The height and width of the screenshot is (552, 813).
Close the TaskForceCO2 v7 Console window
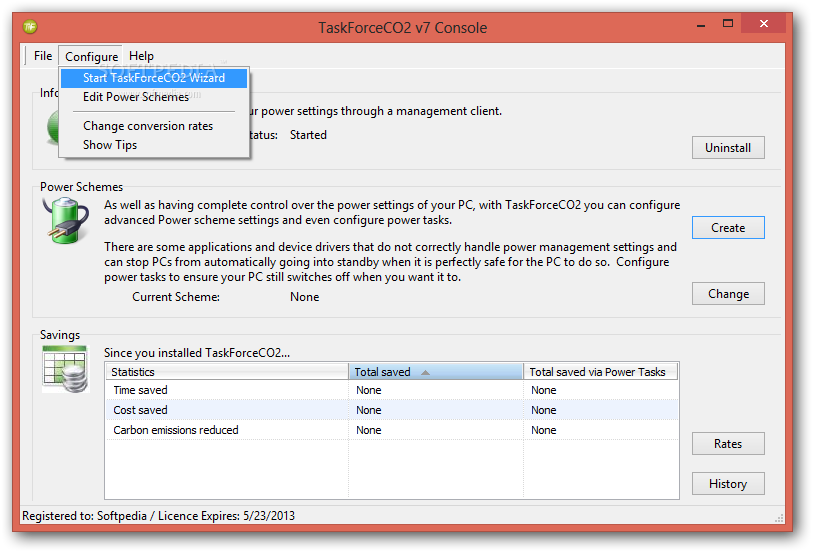[763, 23]
